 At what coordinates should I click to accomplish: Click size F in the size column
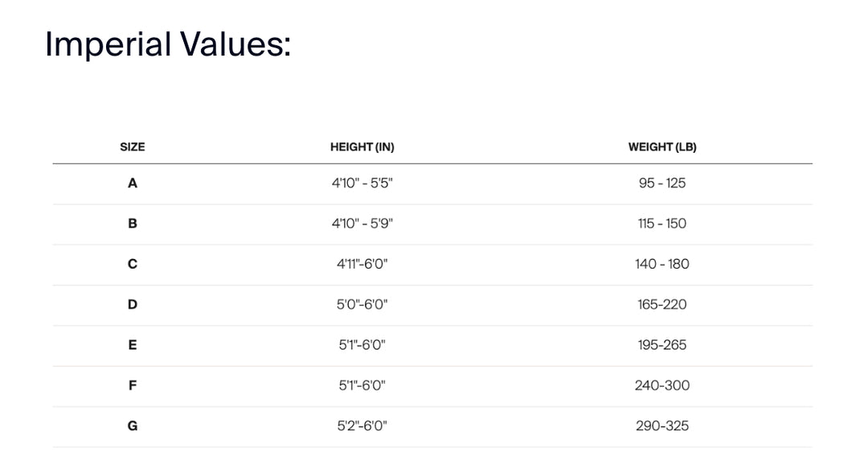point(133,385)
